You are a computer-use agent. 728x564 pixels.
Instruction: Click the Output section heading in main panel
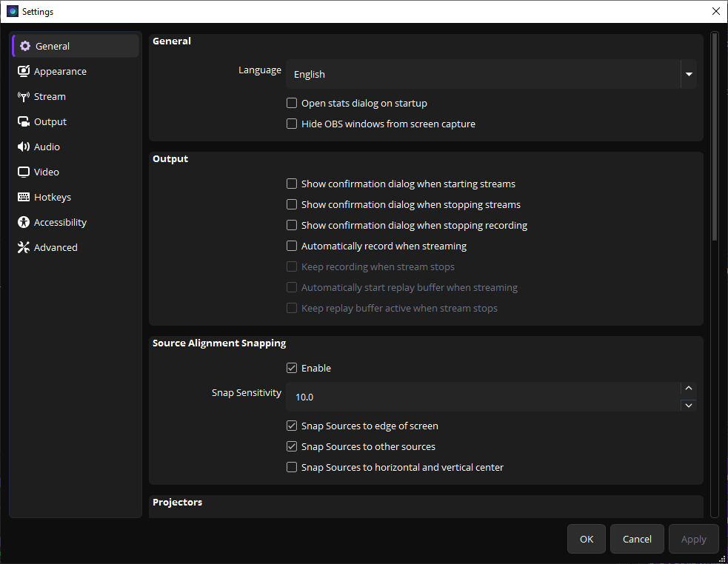pos(170,158)
